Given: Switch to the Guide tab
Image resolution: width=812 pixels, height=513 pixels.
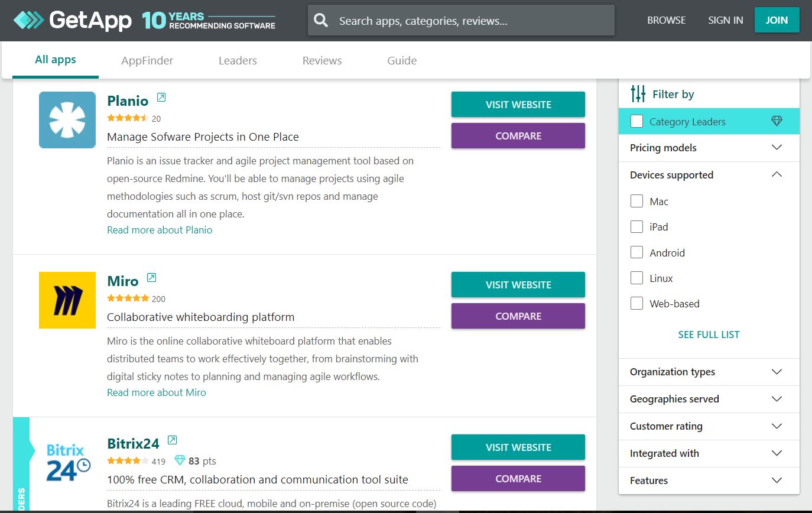Looking at the screenshot, I should coord(402,60).
